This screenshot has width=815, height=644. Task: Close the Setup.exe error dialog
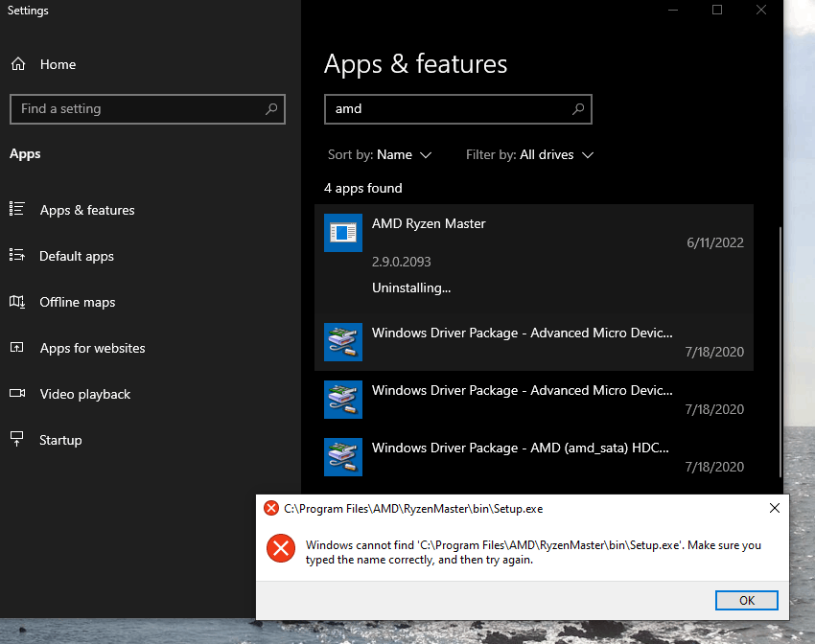775,508
